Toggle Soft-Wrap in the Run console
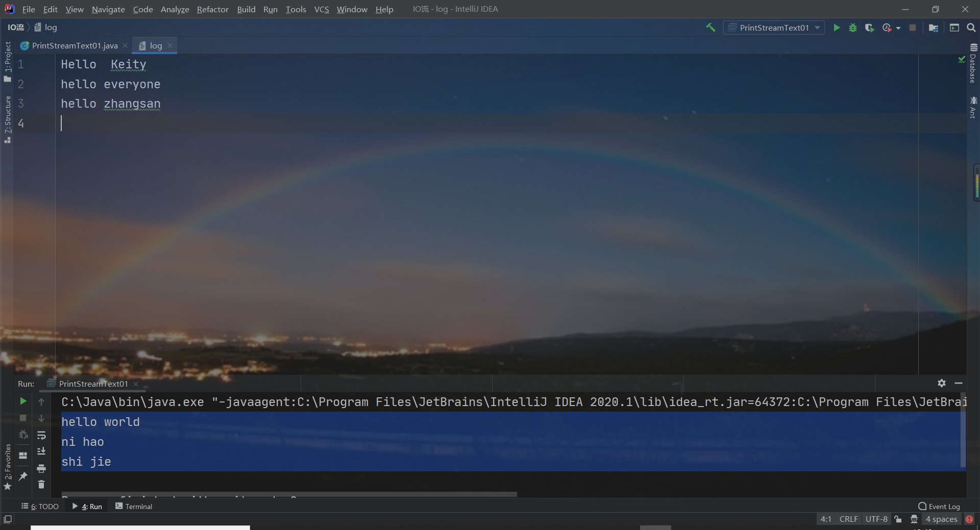Screen dimensions: 980x530 pyautogui.click(x=41, y=435)
